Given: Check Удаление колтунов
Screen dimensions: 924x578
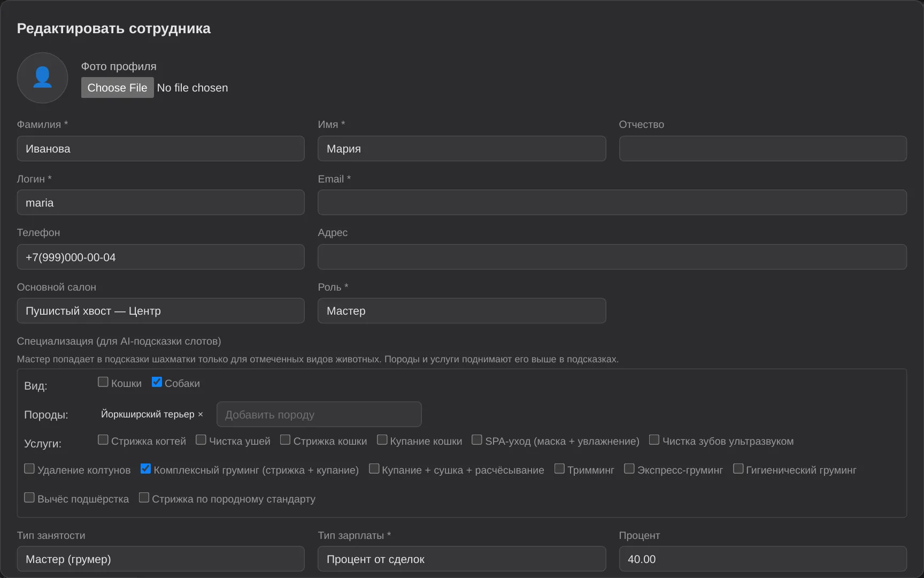Looking at the screenshot, I should pos(29,469).
